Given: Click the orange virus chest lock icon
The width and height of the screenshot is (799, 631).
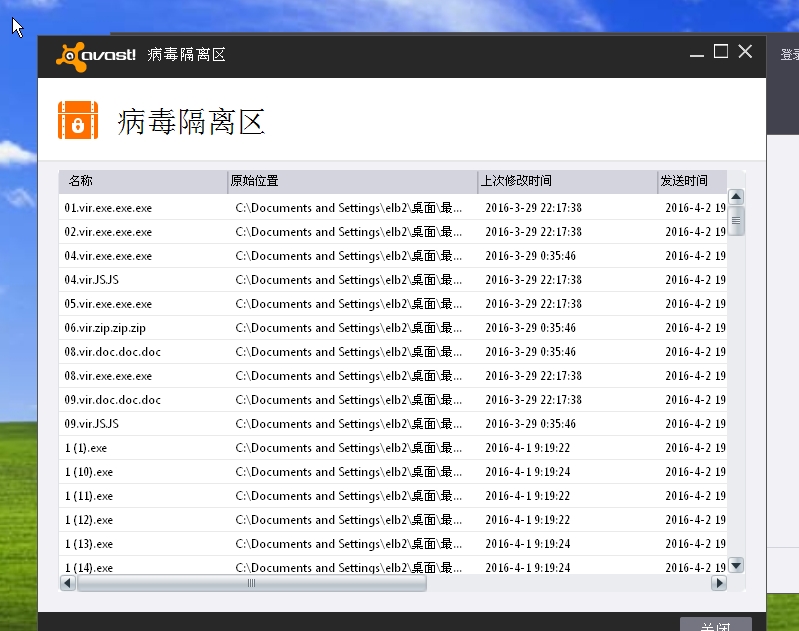Looking at the screenshot, I should [78, 121].
